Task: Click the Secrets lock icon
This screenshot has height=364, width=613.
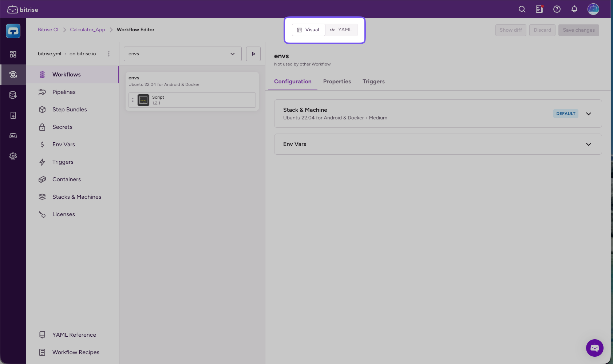Action: coord(42,127)
